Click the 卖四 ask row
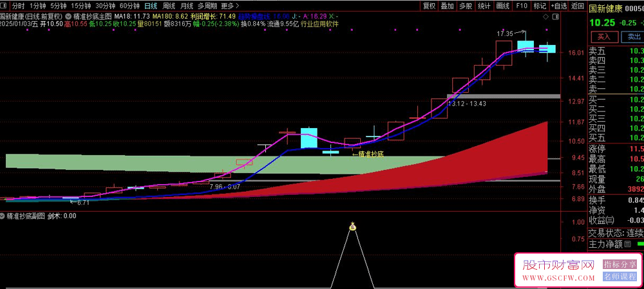 coord(616,61)
